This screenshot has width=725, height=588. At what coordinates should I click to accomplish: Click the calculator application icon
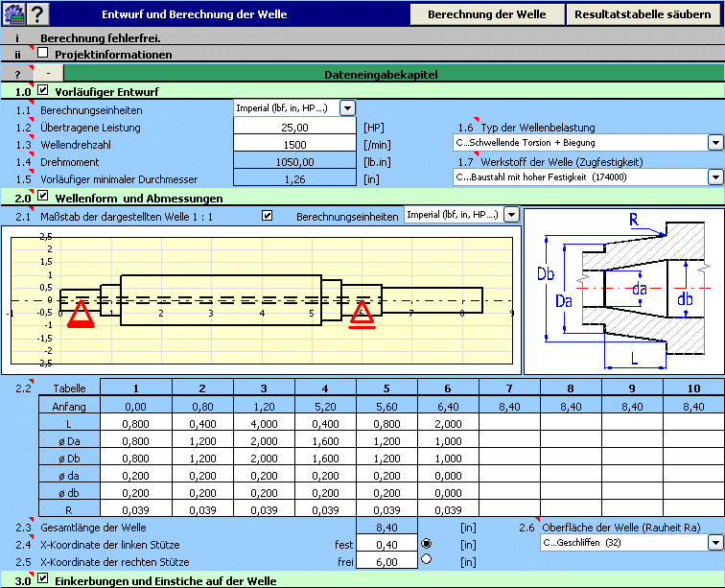(14, 13)
